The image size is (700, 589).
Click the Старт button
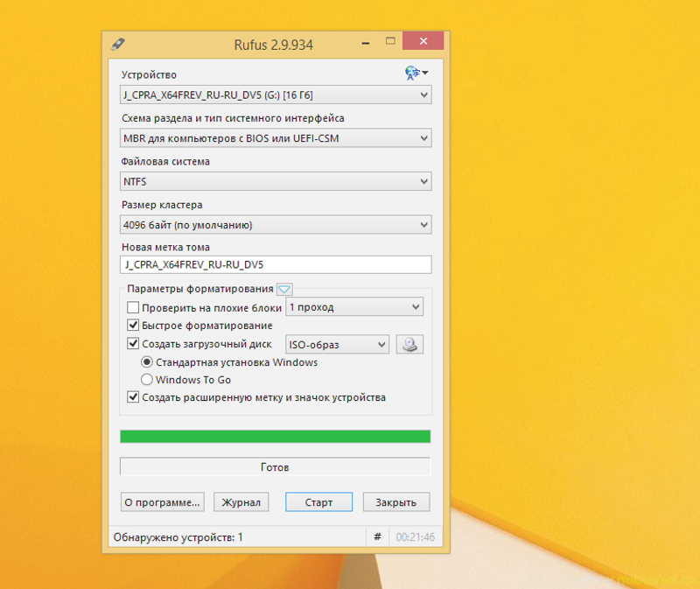coord(318,502)
